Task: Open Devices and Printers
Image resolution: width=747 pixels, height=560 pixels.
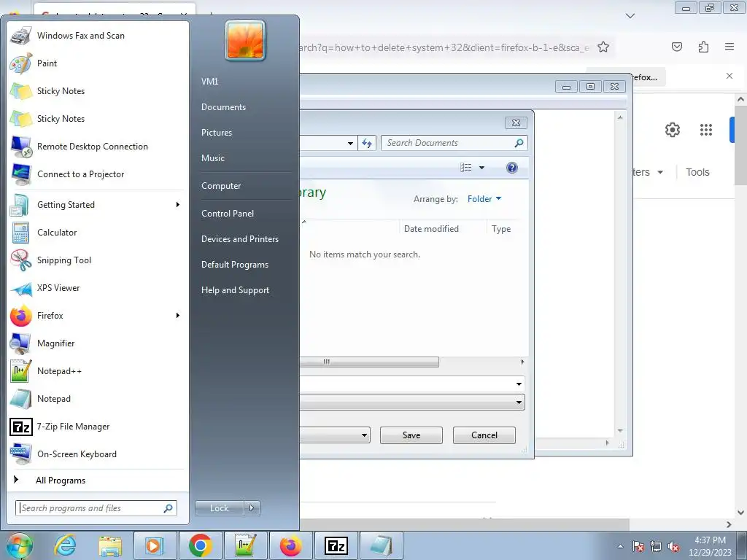Action: coord(239,239)
